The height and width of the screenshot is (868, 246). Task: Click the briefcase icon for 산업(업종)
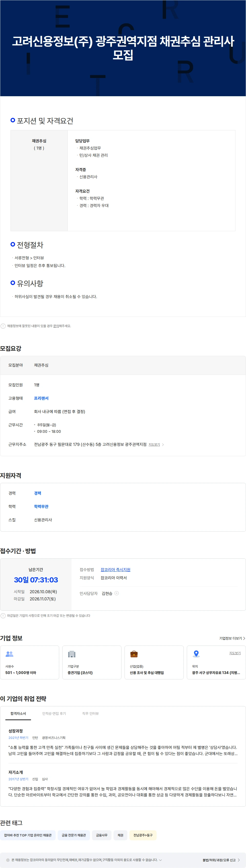134,654
